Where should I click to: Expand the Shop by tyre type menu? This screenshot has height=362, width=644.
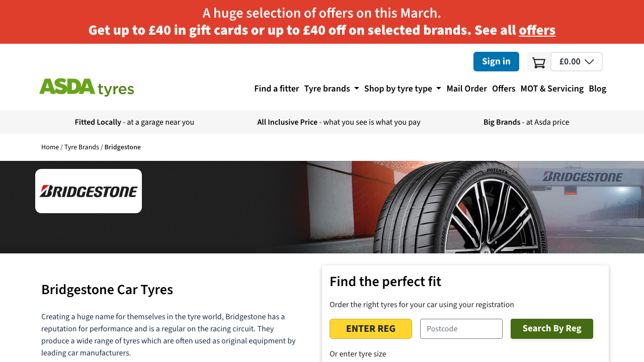(x=398, y=88)
